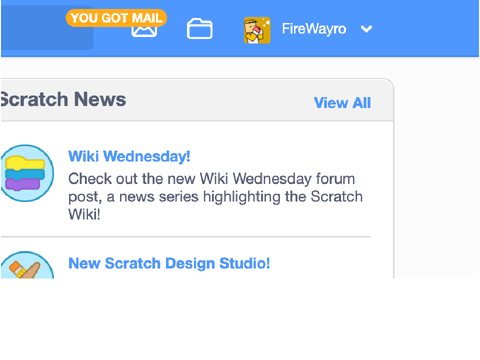Image resolution: width=480 pixels, height=360 pixels.
Task: Expand the account dropdown chevron
Action: (366, 29)
